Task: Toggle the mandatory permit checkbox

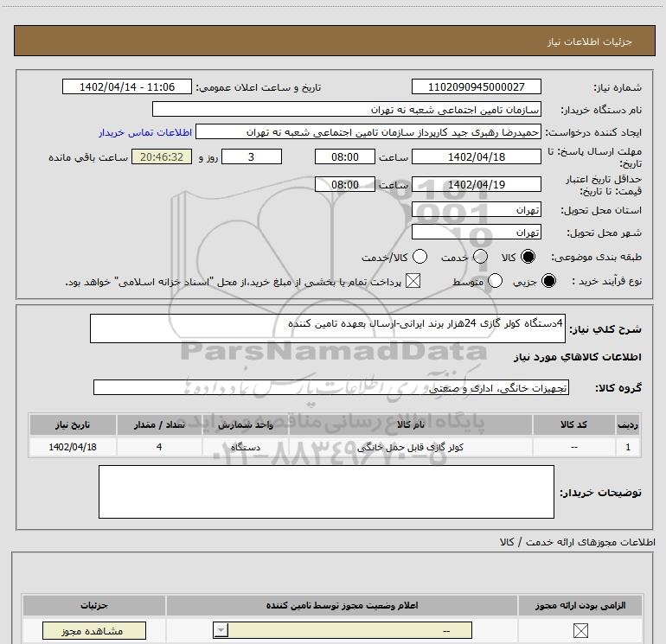Action: (580, 630)
